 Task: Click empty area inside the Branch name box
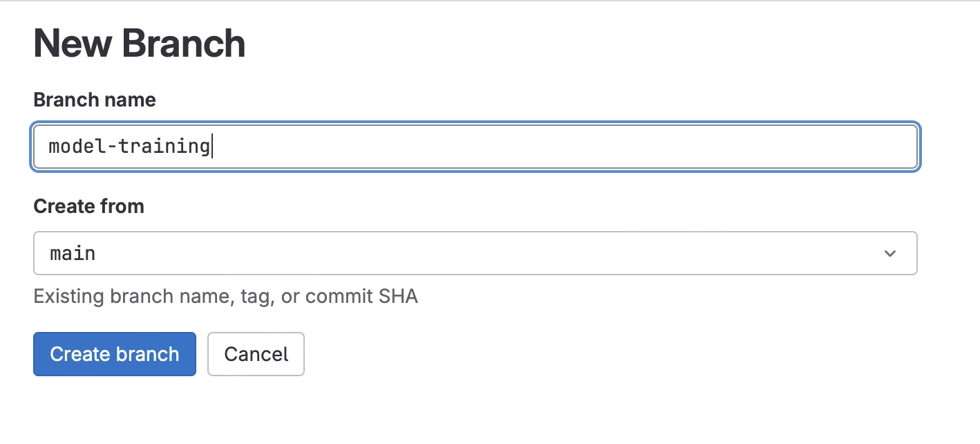click(553, 147)
